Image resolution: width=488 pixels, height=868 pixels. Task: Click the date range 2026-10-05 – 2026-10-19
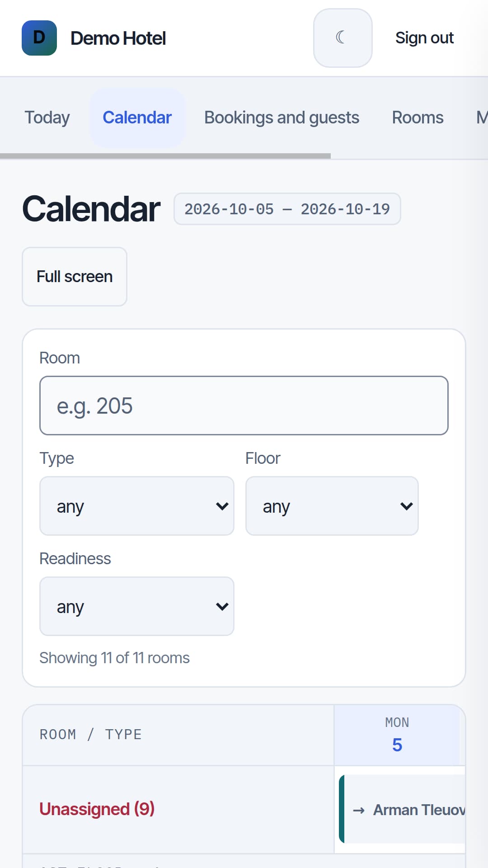(287, 209)
